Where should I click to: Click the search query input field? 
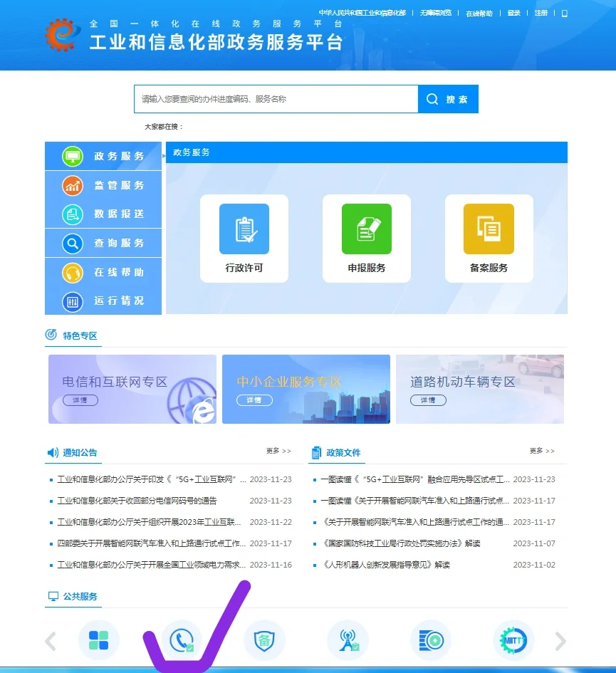(x=276, y=99)
